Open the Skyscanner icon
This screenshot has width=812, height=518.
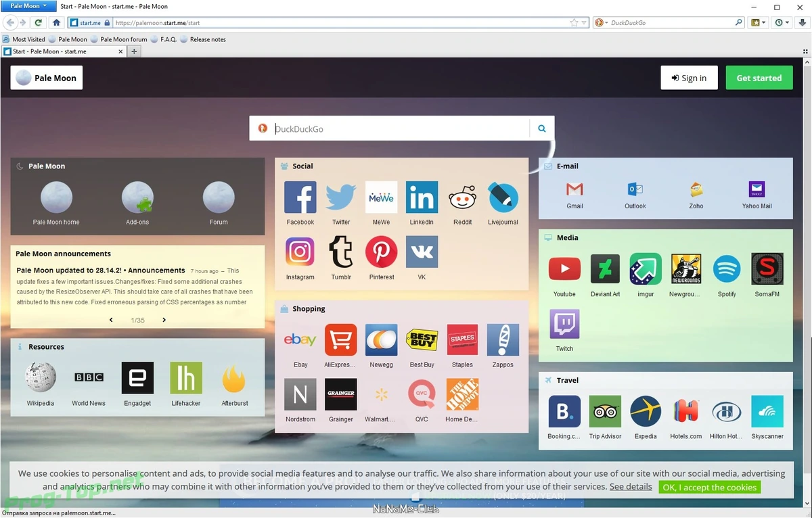tap(767, 412)
